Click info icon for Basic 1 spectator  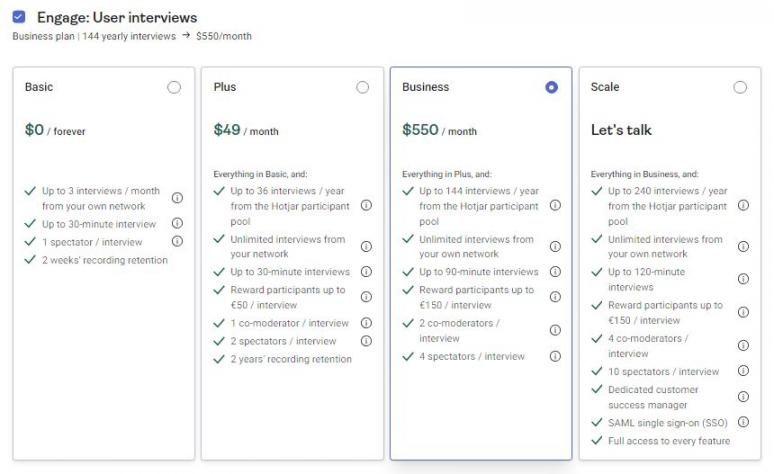click(178, 241)
